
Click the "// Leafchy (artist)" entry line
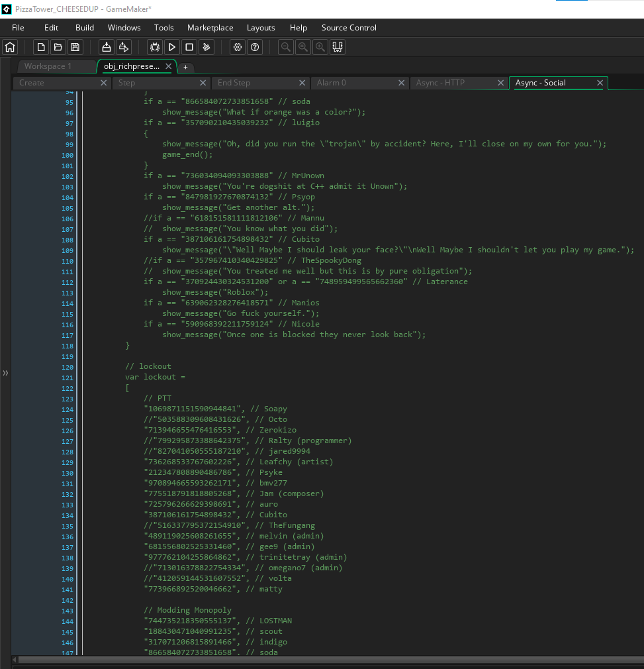[x=239, y=462]
